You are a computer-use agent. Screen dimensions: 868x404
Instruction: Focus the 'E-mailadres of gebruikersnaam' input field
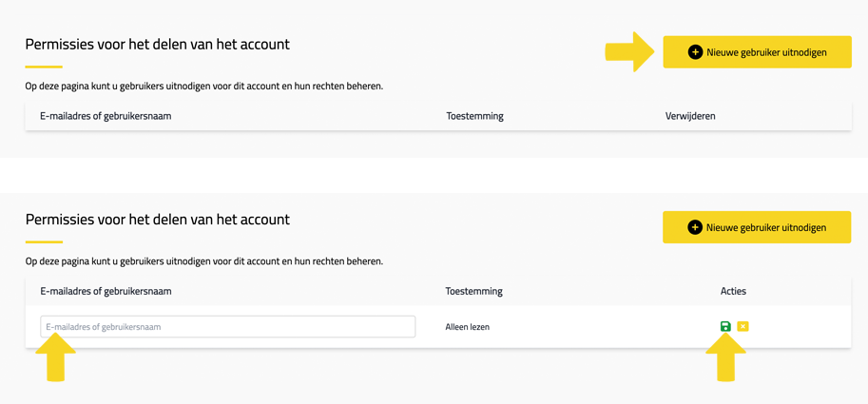227,327
